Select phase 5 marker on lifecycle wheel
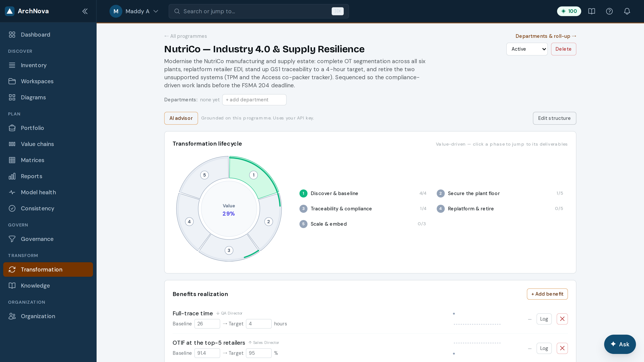Viewport: 644px width, 362px height. 204,175
